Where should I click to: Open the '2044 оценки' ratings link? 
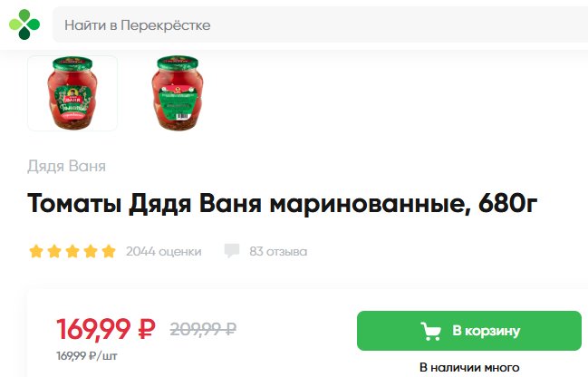163,251
